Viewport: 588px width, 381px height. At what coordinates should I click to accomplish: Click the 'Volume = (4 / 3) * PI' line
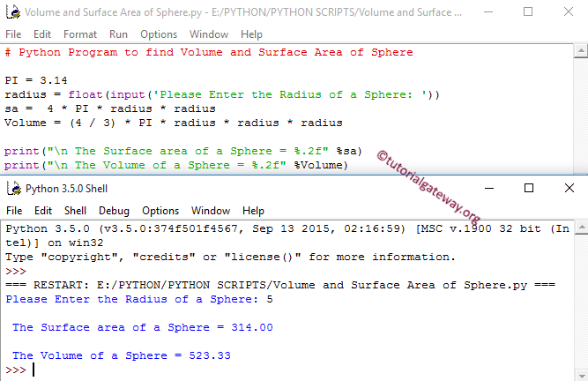click(174, 123)
